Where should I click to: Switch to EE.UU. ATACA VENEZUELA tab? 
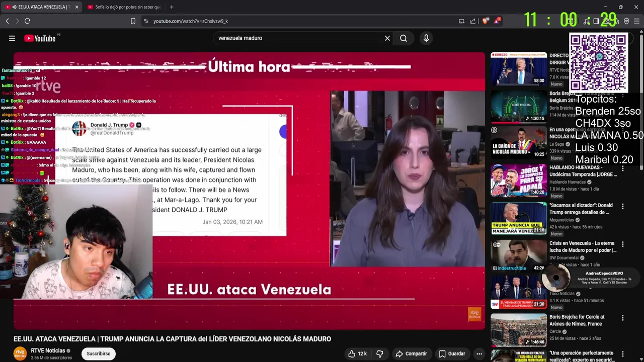pos(43,7)
